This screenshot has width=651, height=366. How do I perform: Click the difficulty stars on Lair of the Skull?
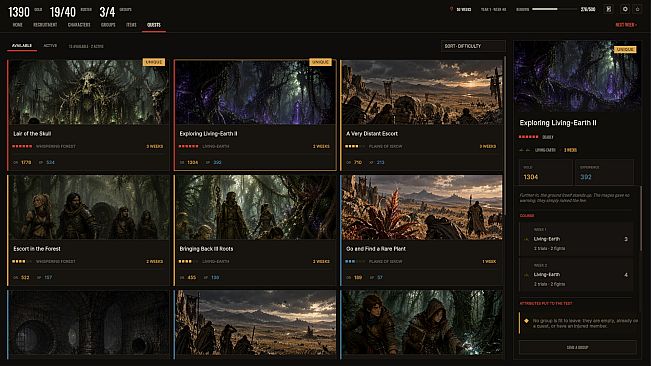click(22, 146)
